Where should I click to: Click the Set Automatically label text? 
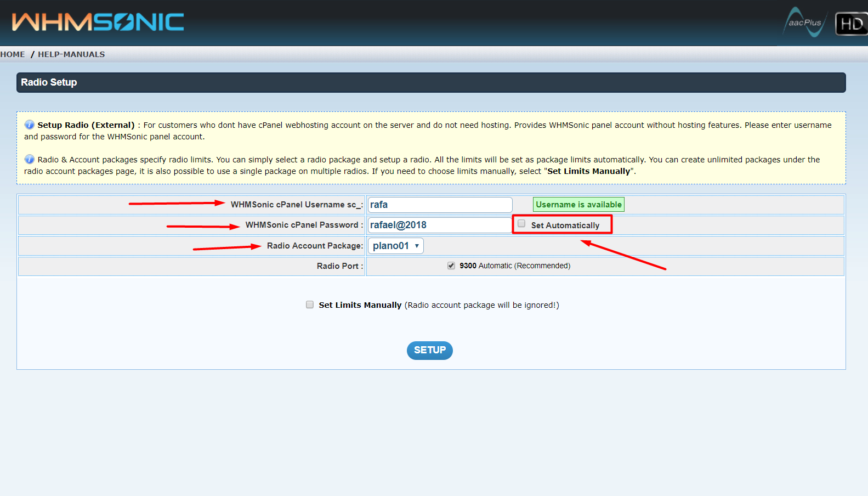point(565,226)
